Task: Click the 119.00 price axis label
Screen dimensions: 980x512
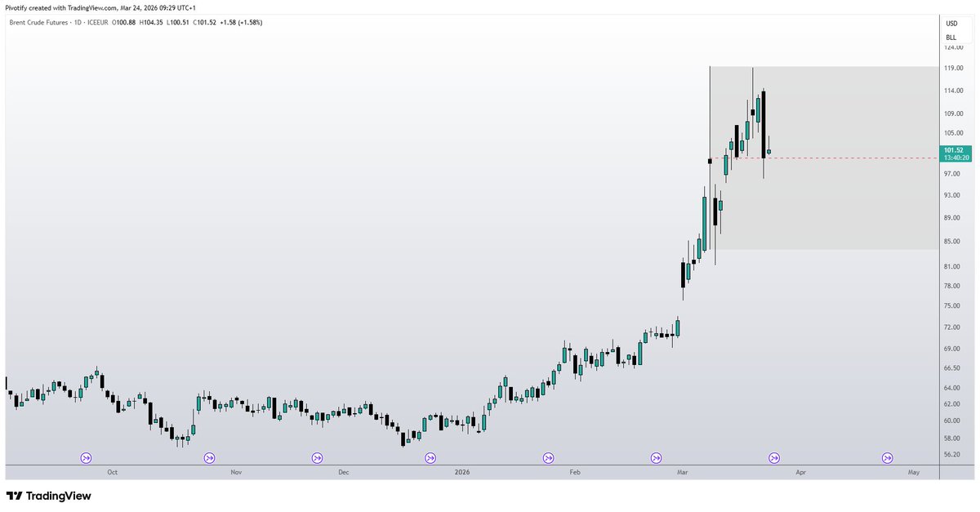Action: click(x=954, y=69)
